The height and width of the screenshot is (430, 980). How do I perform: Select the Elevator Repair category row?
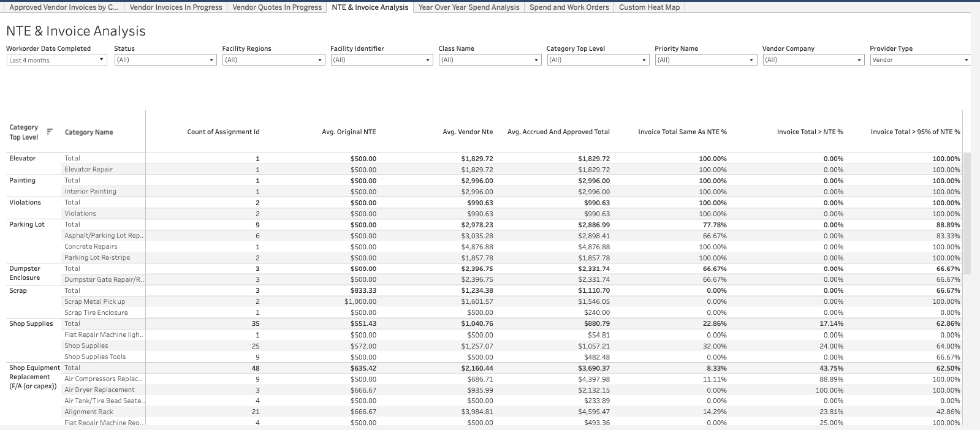coord(89,170)
